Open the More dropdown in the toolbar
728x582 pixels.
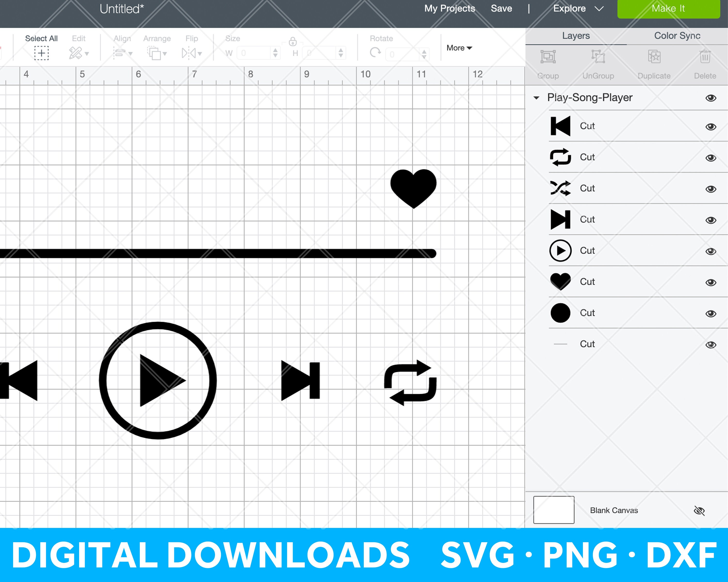459,48
